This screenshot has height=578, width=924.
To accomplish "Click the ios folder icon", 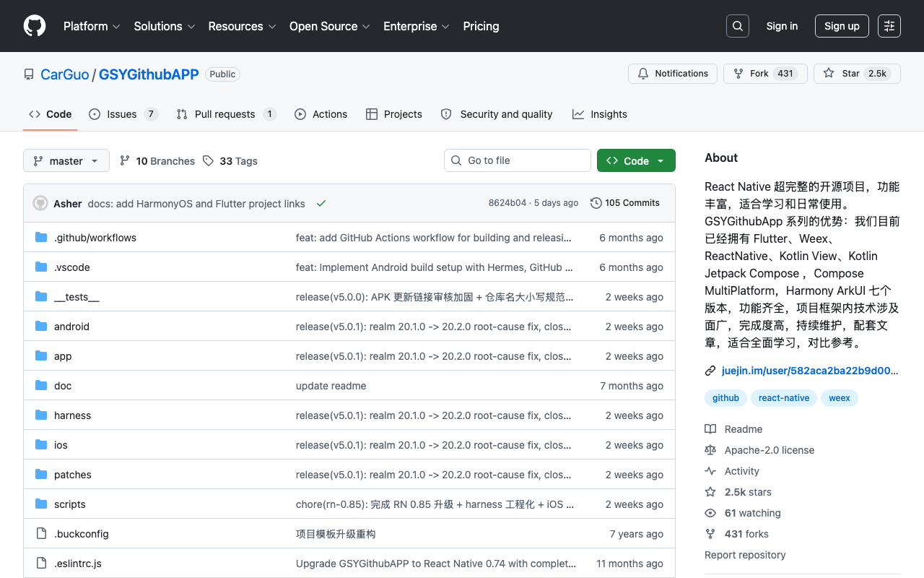I will (x=41, y=445).
